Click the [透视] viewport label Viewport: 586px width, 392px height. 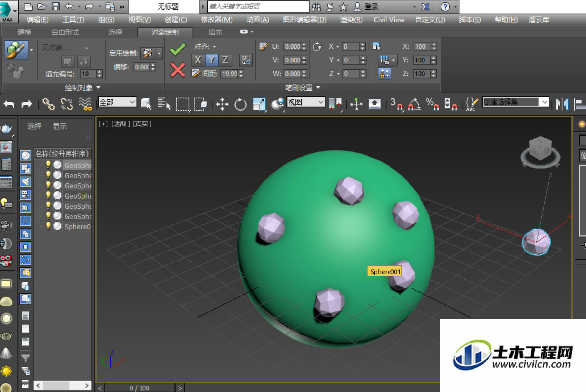121,124
